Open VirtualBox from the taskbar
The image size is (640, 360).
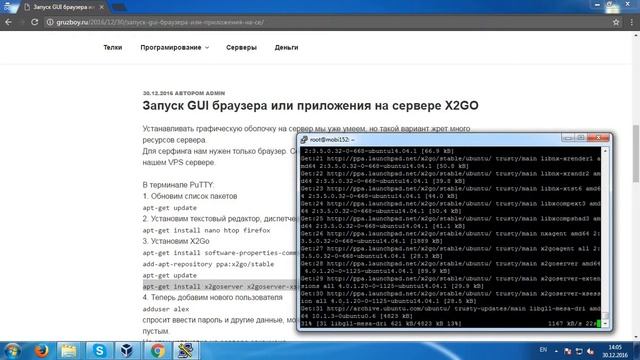[127, 351]
